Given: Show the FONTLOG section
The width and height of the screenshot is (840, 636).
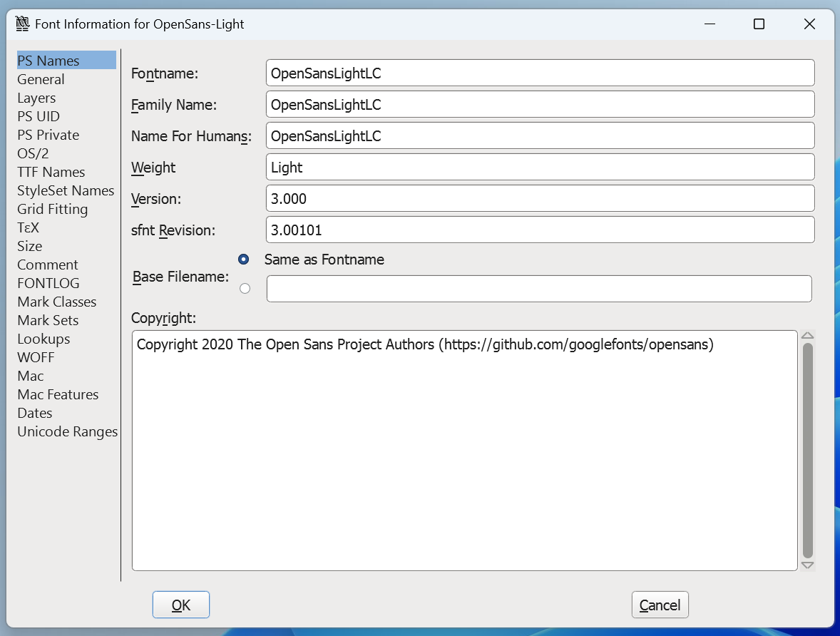Looking at the screenshot, I should click(x=48, y=283).
